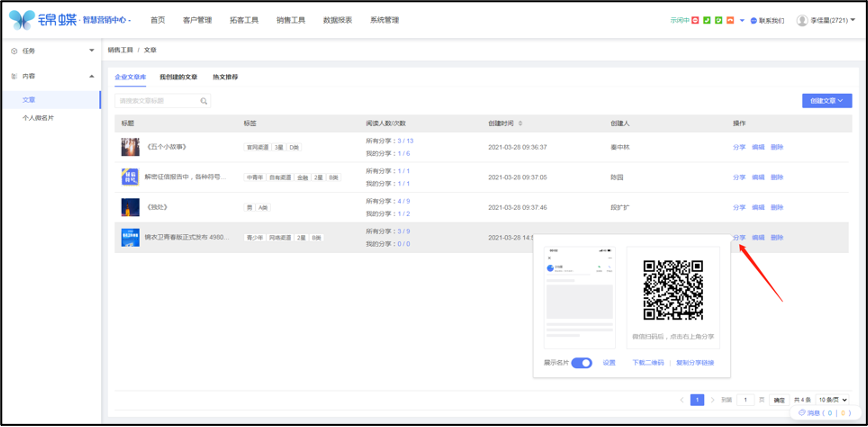Switch to the 热文推荐 tab
The height and width of the screenshot is (427, 868).
pyautogui.click(x=225, y=77)
